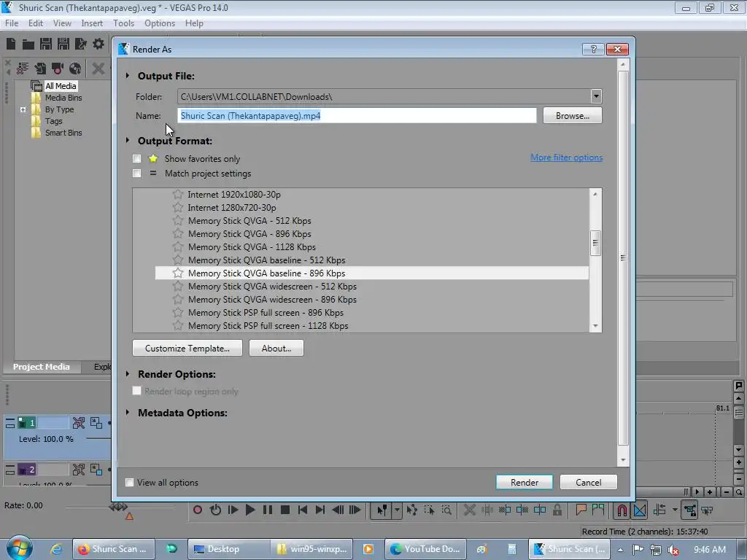Viewport: 747px width, 560px height.
Task: Open the Edit menu
Action: click(x=36, y=23)
